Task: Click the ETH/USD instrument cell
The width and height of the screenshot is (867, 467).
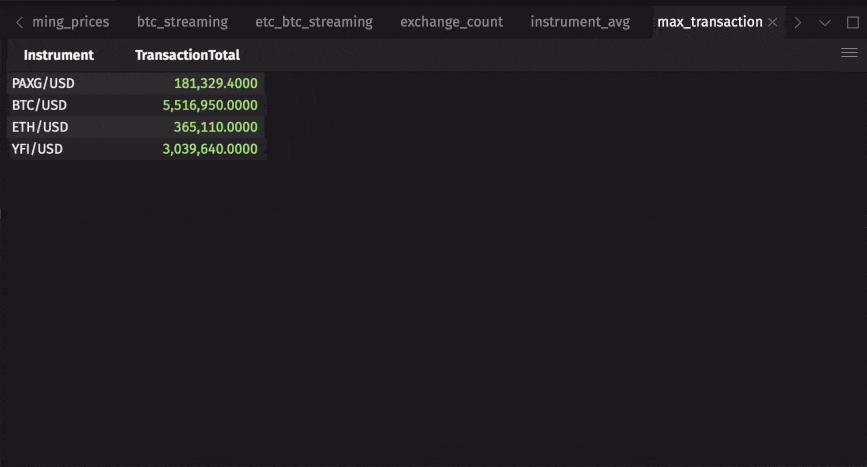Action: coord(40,127)
